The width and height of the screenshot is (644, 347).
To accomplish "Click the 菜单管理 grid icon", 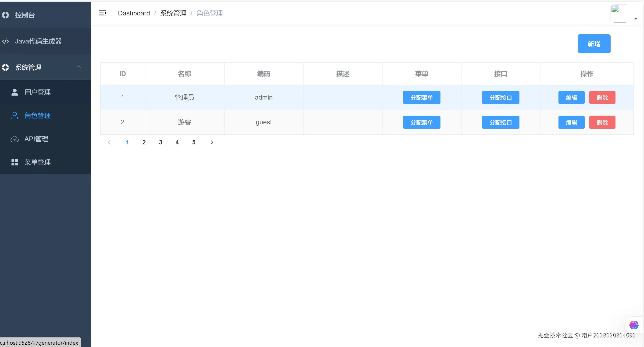I will tap(15, 162).
